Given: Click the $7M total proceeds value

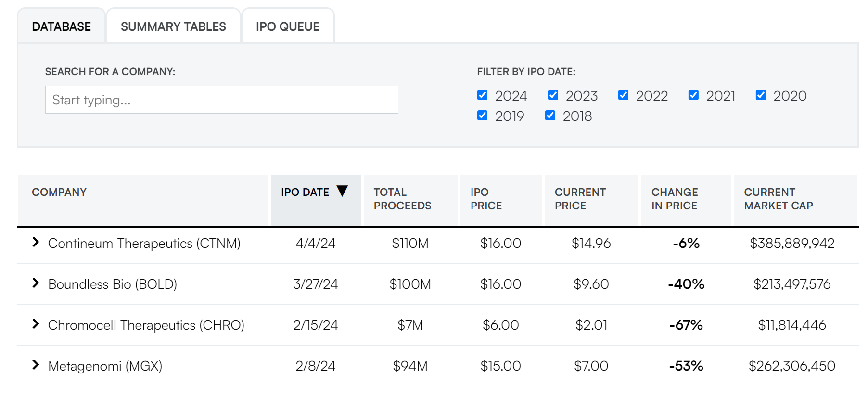Looking at the screenshot, I should [x=410, y=325].
